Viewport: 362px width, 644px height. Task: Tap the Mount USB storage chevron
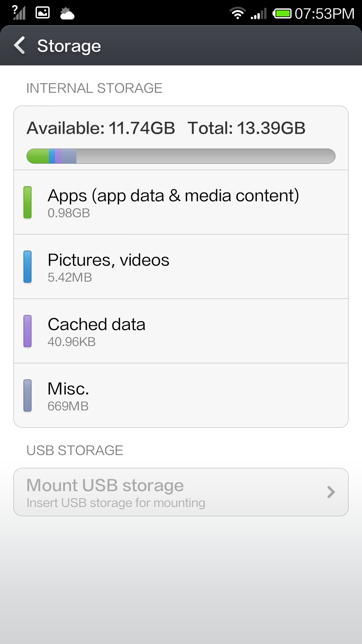tap(331, 492)
